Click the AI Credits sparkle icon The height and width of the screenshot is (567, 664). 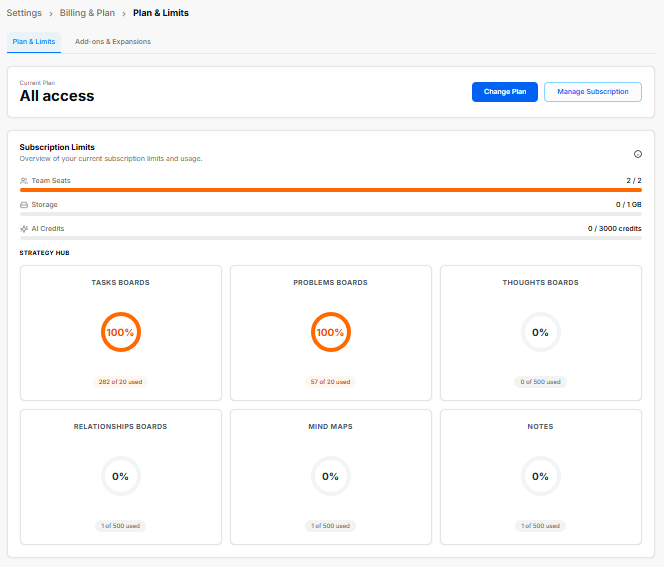[x=24, y=229]
